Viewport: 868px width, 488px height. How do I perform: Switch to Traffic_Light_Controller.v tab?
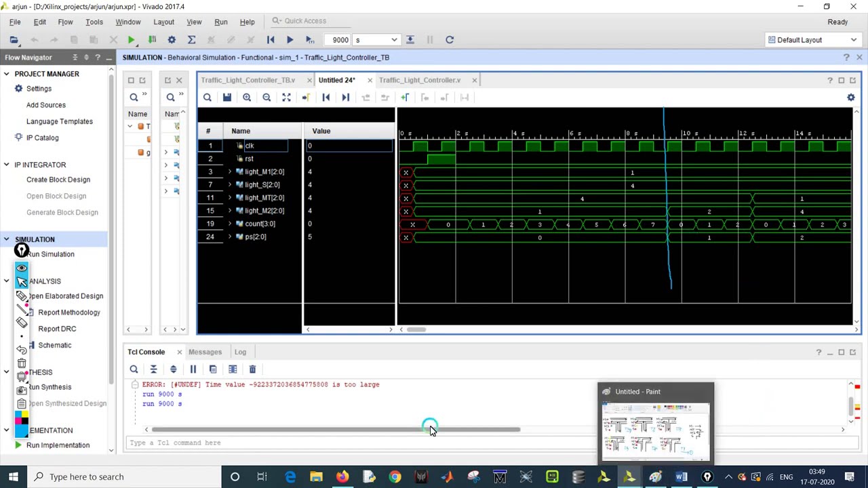point(420,80)
